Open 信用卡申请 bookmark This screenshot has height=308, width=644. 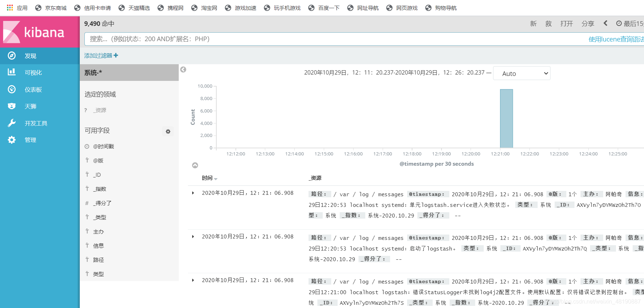(x=93, y=8)
